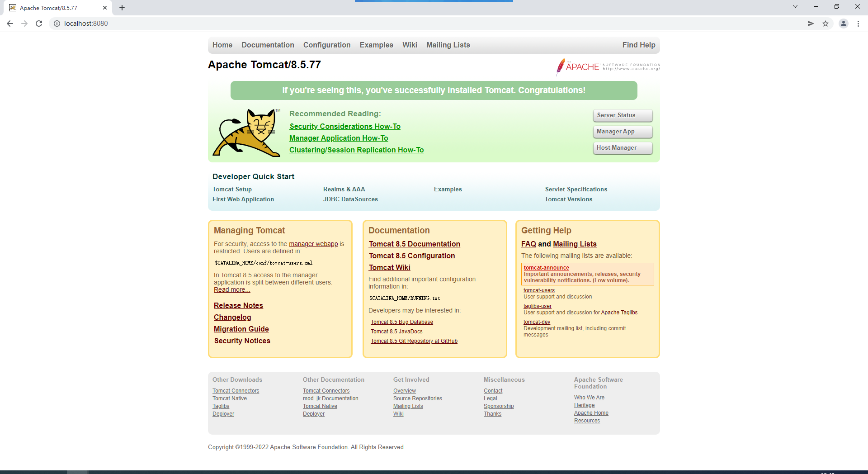Open the taglibs-user mailing list link
This screenshot has height=474, width=868.
[x=538, y=306]
